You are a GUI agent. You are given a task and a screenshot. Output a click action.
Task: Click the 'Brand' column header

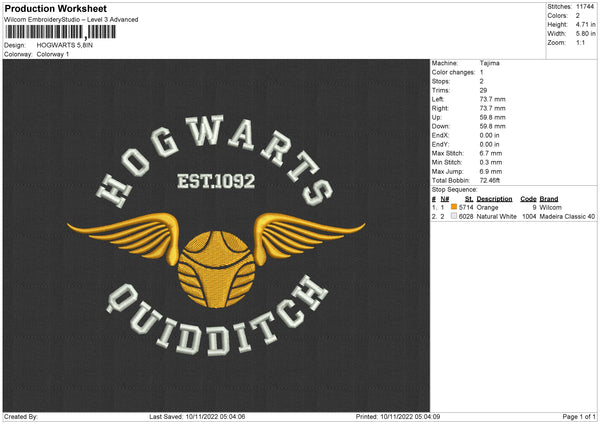(549, 199)
